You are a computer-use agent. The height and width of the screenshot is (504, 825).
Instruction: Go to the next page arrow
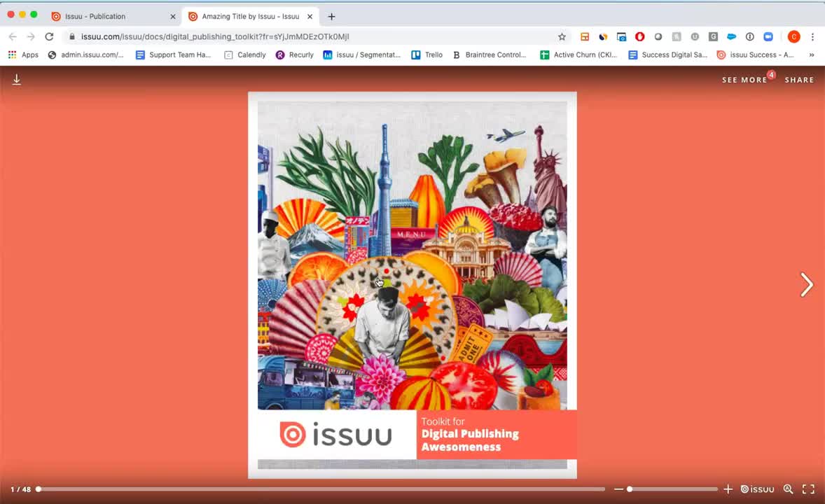point(806,285)
